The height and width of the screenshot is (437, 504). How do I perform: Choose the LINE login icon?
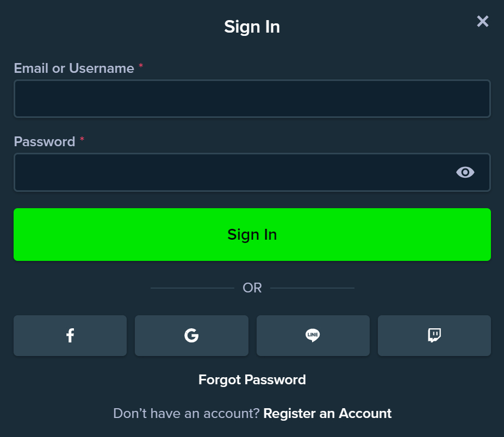tap(313, 336)
